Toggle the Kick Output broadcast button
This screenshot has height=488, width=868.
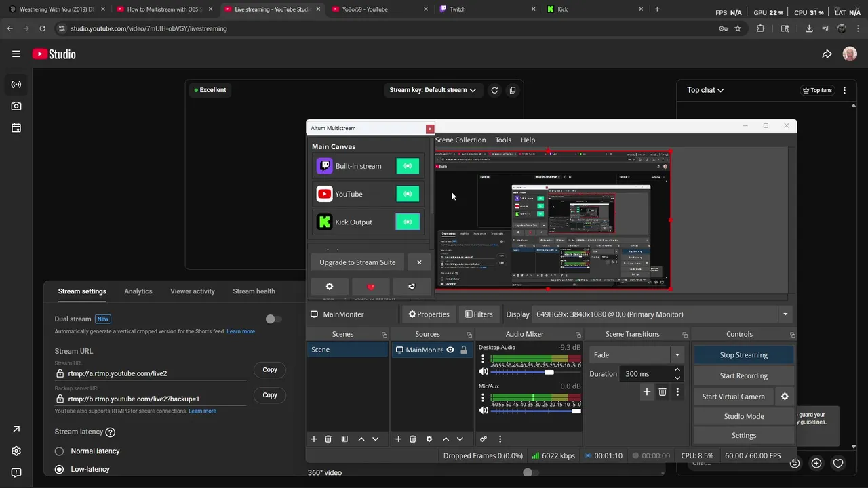[408, 222]
